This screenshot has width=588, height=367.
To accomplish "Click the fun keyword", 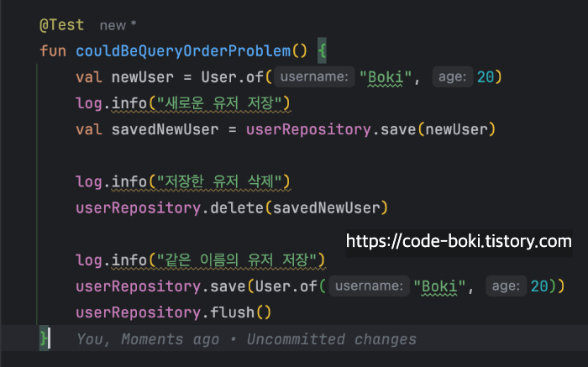I will (x=53, y=50).
